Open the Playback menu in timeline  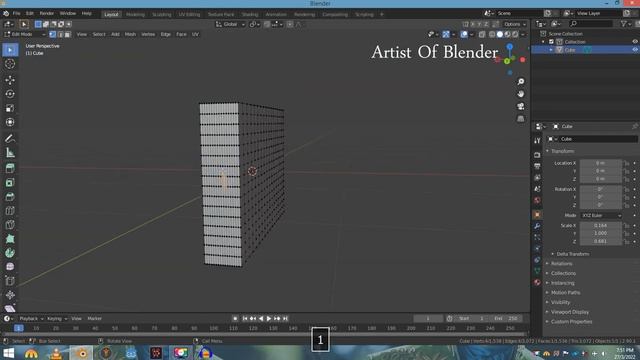point(31,318)
